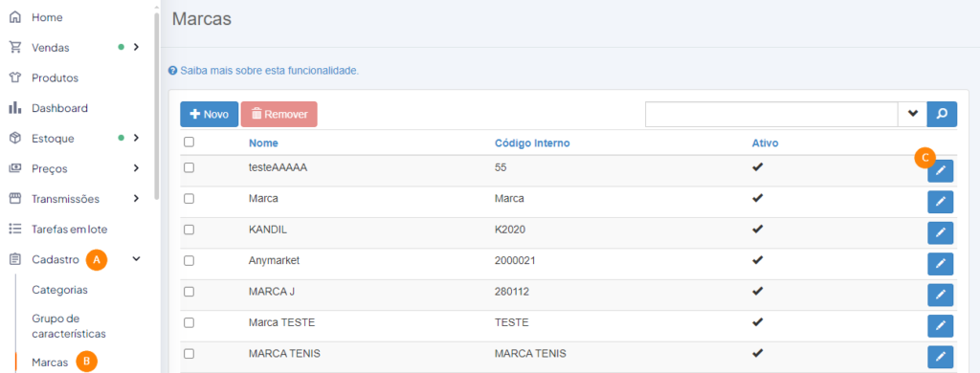Select Categorias under Cadastro

[x=59, y=290]
